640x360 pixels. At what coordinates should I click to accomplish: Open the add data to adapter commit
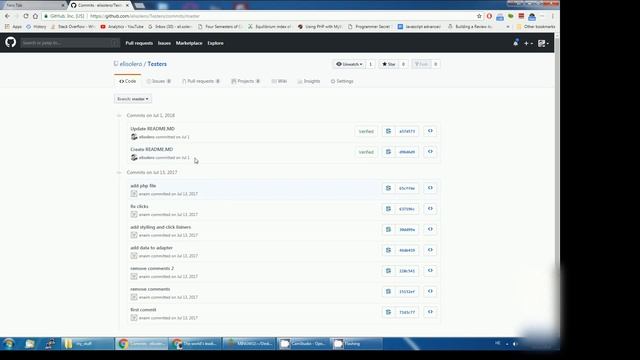click(x=151, y=248)
